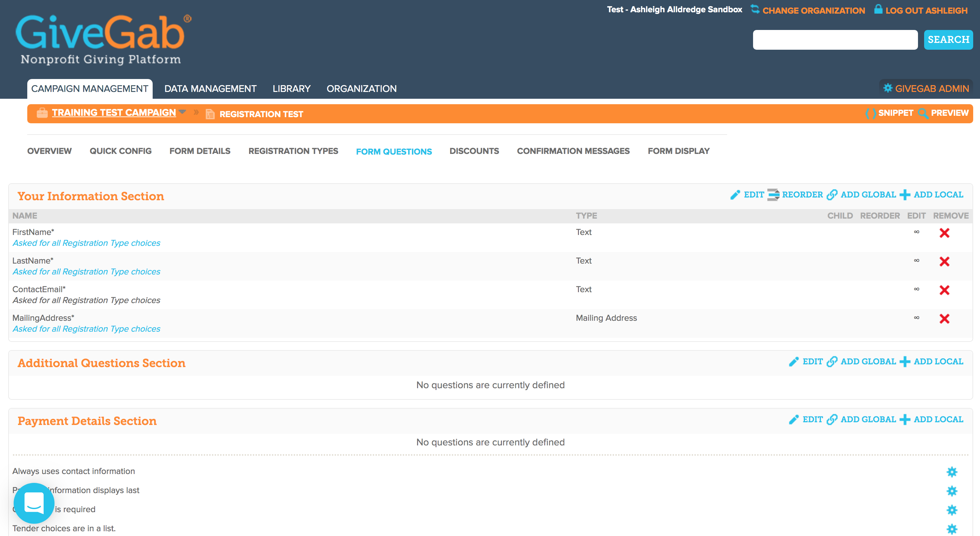Click pencil icon in Payment Details Section
The width and height of the screenshot is (980, 536).
794,419
